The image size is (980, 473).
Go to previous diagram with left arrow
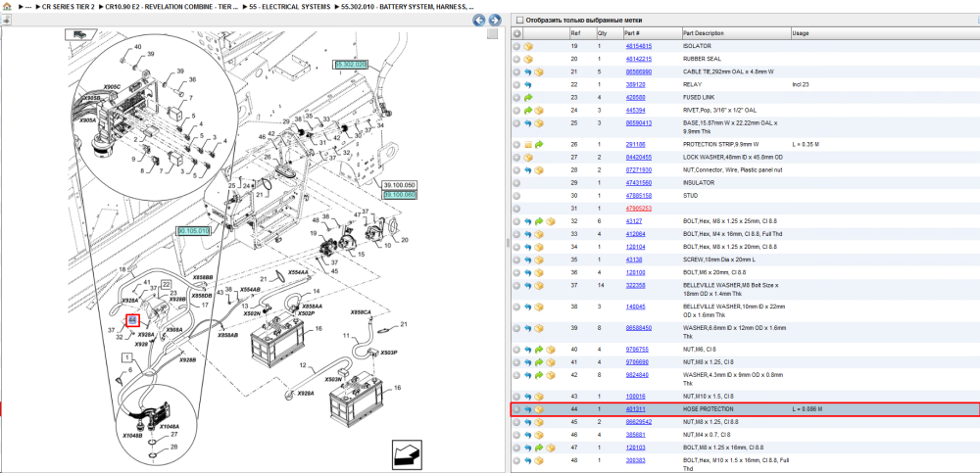point(479,20)
